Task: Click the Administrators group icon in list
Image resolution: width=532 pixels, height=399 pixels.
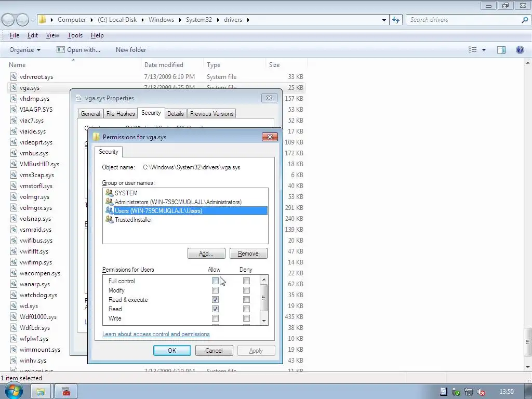Action: click(x=109, y=202)
